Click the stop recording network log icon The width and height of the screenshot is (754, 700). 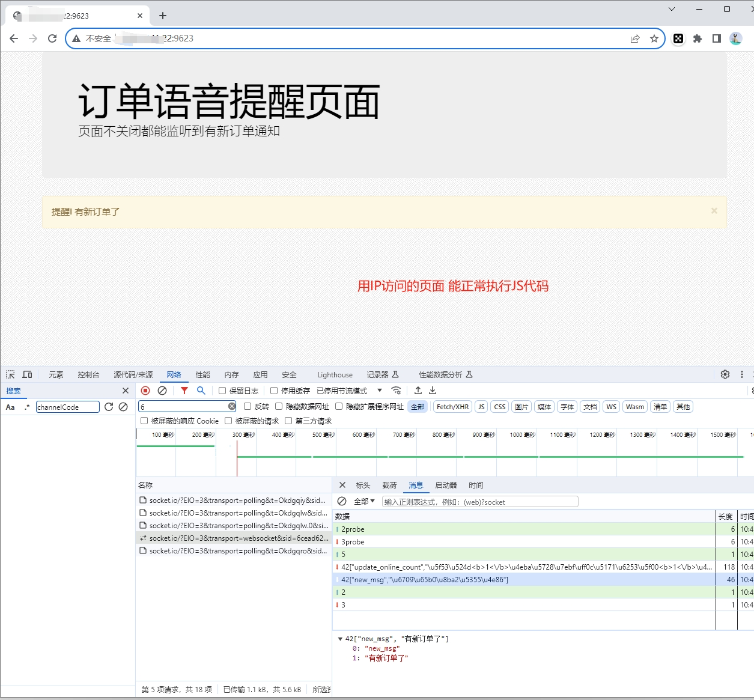(145, 391)
